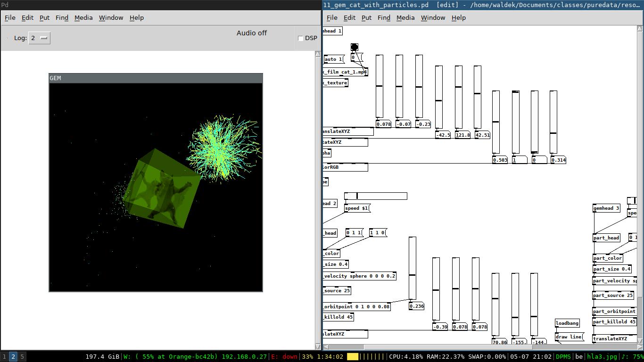The height and width of the screenshot is (362, 644).
Task: Open Help menu in Pd main window
Action: (x=137, y=17)
